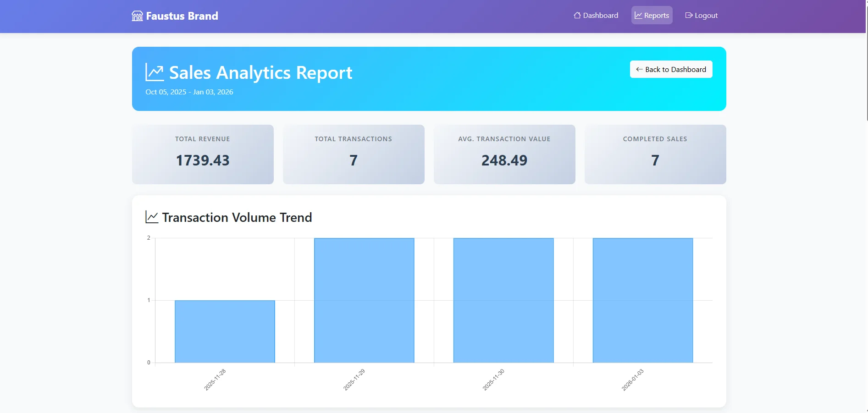Open the Dashboard menu item
This screenshot has width=868, height=413.
(x=596, y=15)
